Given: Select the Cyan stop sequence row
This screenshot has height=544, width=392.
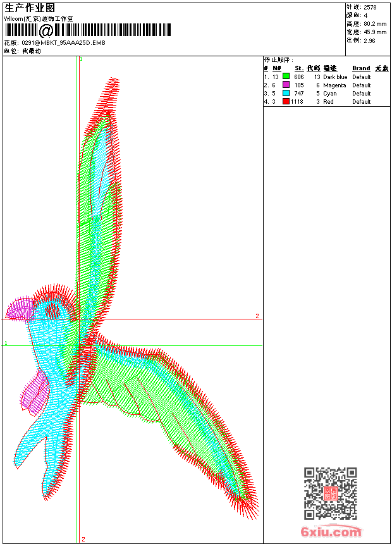Looking at the screenshot, I should 326,94.
